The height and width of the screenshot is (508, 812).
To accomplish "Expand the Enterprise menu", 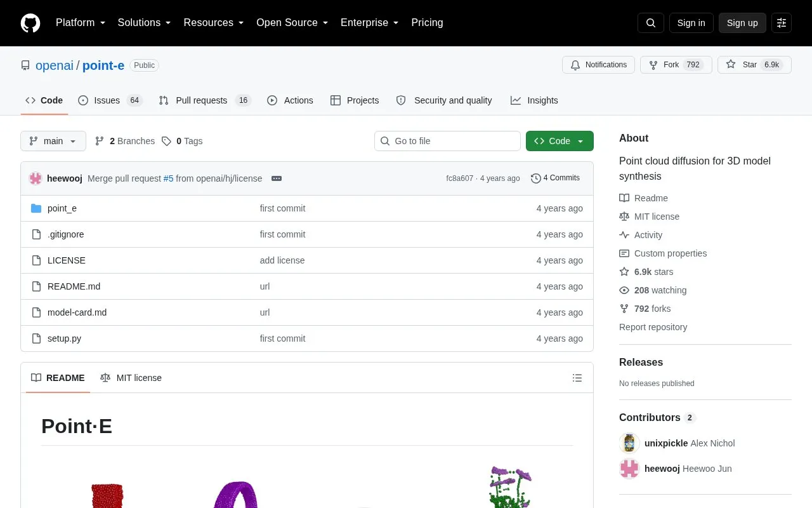I will [x=370, y=23].
